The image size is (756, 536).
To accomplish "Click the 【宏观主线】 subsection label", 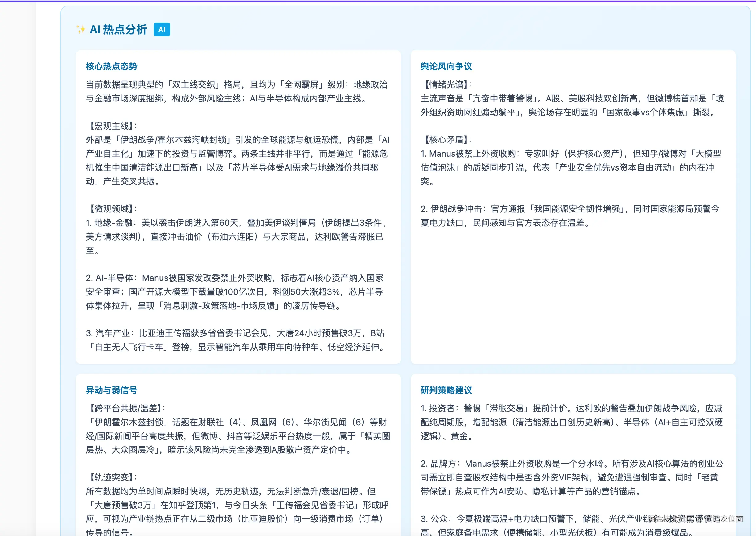I will pos(112,126).
